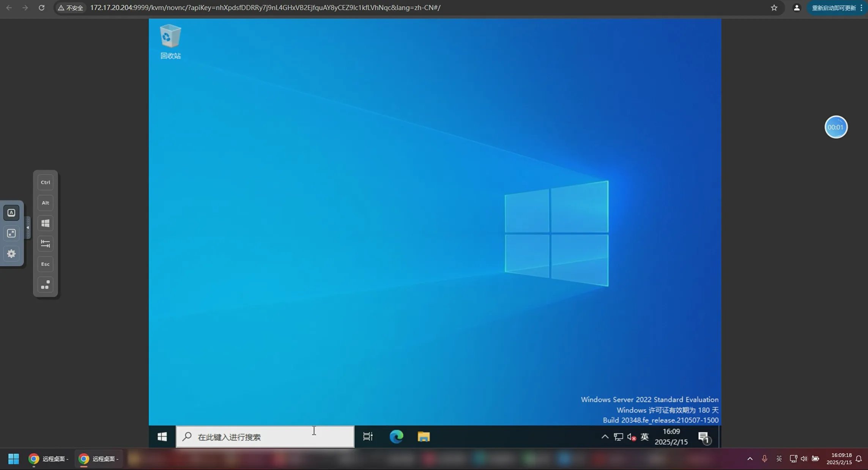Click the 不安全 site security indicator
The image size is (868, 470).
click(x=71, y=8)
